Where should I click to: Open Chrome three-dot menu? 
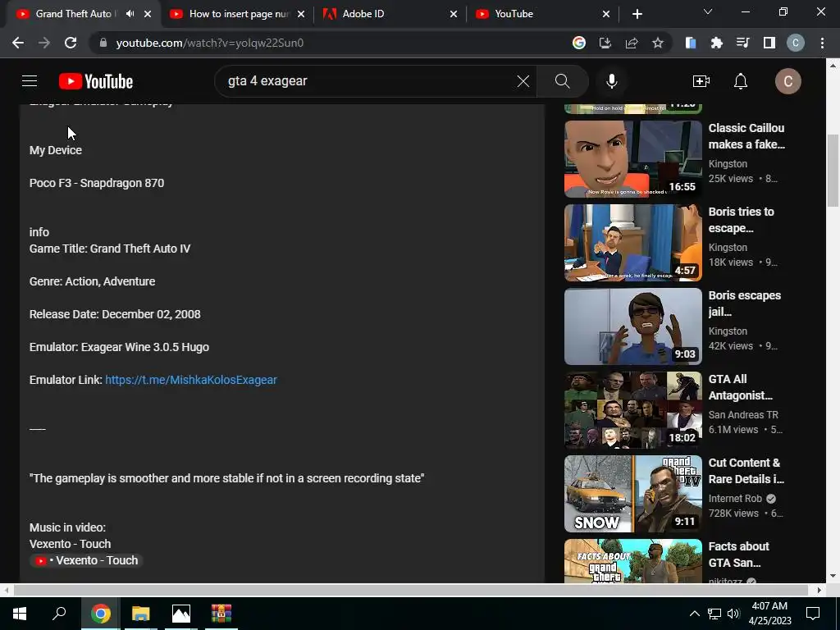coord(822,43)
